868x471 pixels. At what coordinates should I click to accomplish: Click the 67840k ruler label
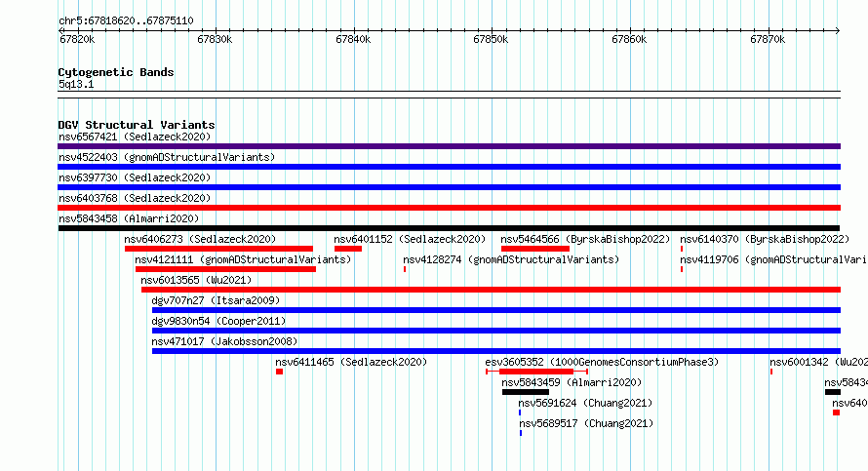click(x=353, y=39)
